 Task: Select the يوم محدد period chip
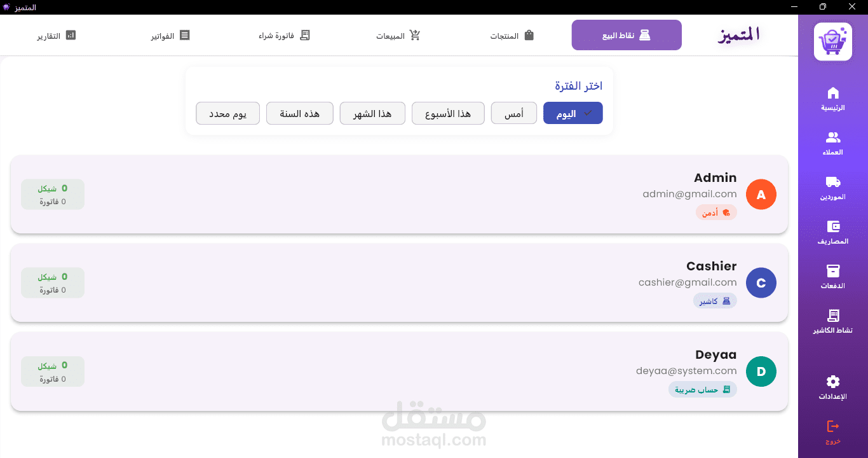point(228,113)
